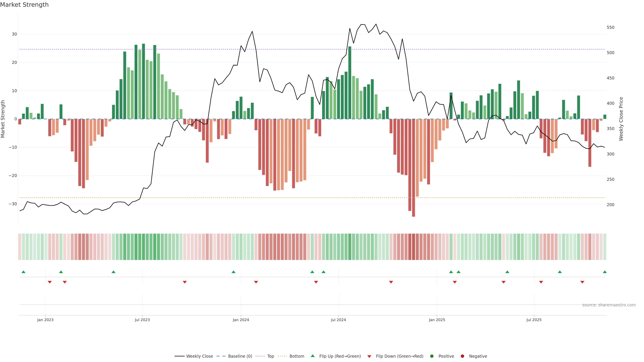Screen dimensions: 644x362
Task: Click the Market Strength chart title
Action: coord(24,5)
